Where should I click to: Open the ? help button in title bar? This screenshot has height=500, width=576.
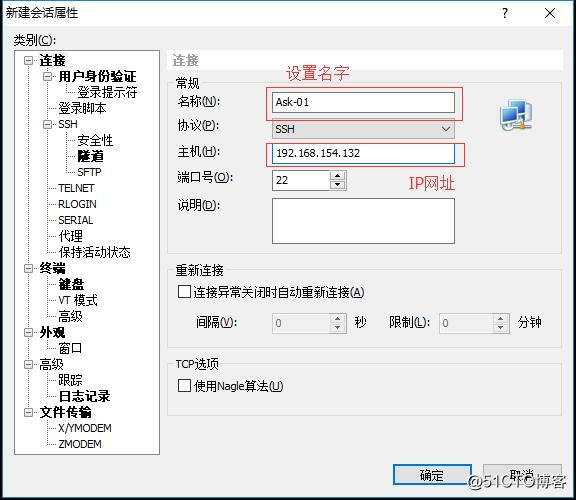click(505, 13)
